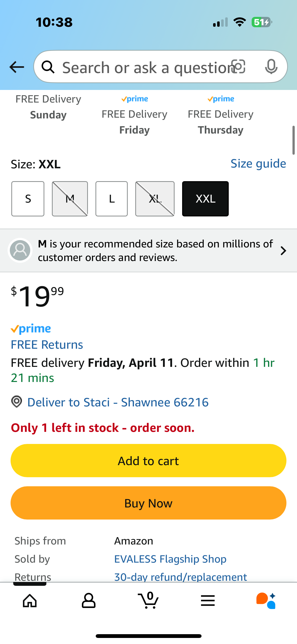Open camera lens search icon
The width and height of the screenshot is (297, 644).
tap(238, 67)
